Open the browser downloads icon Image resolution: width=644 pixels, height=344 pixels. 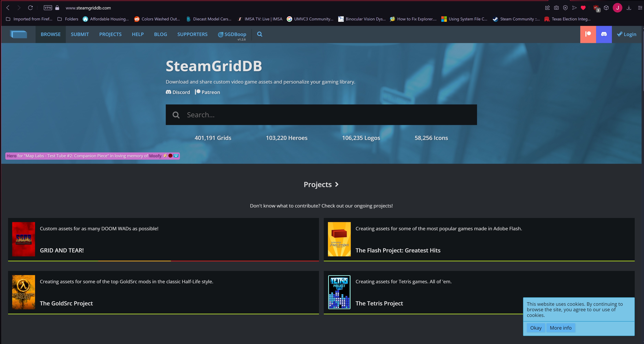click(x=629, y=8)
